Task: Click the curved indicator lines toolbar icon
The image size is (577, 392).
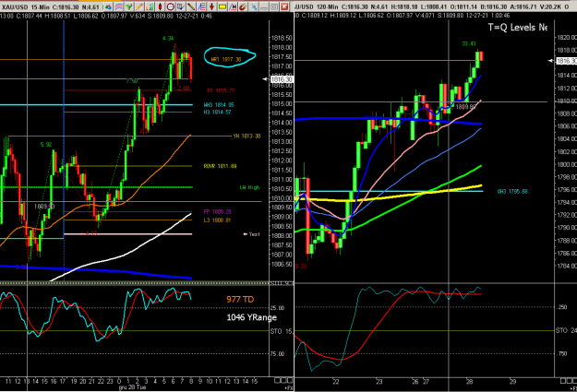Action: (x=118, y=6)
